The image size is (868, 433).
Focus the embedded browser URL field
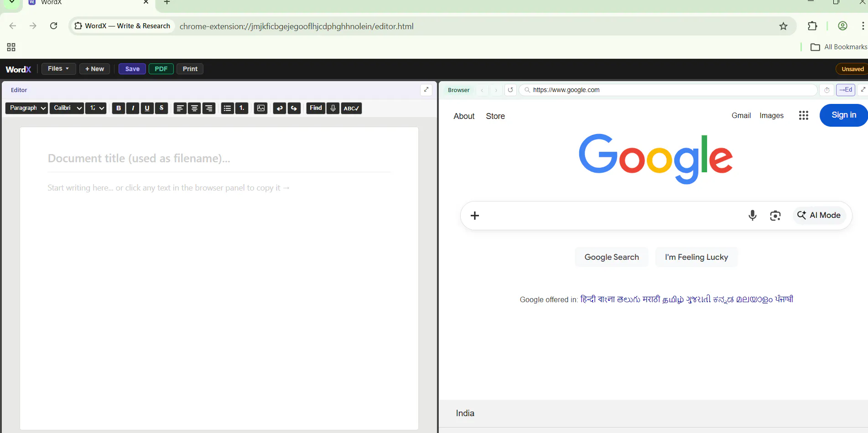[668, 90]
